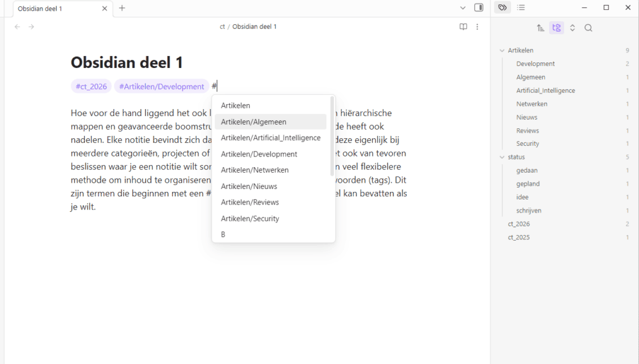Switch to the Tags pane icon
Screen dimensions: 639x364
click(502, 7)
